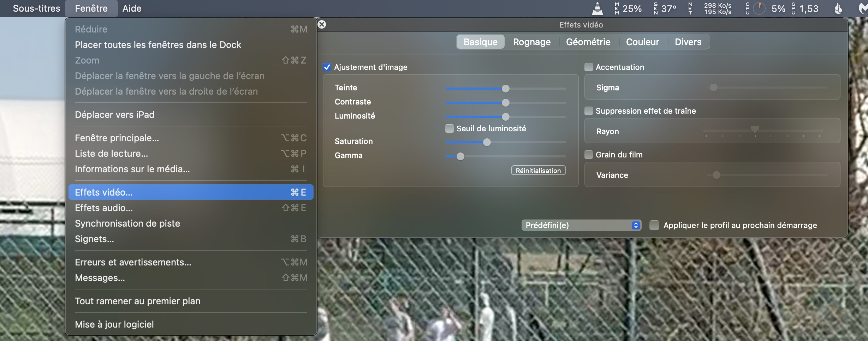Screen dimensions: 868x341
Task: Click the Gamma slider handle
Action: (x=460, y=156)
